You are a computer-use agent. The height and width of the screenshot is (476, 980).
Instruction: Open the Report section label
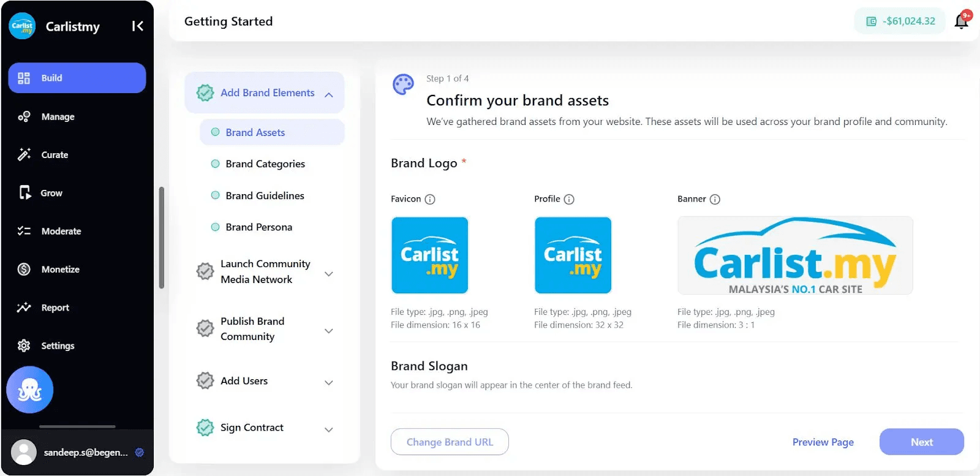55,308
